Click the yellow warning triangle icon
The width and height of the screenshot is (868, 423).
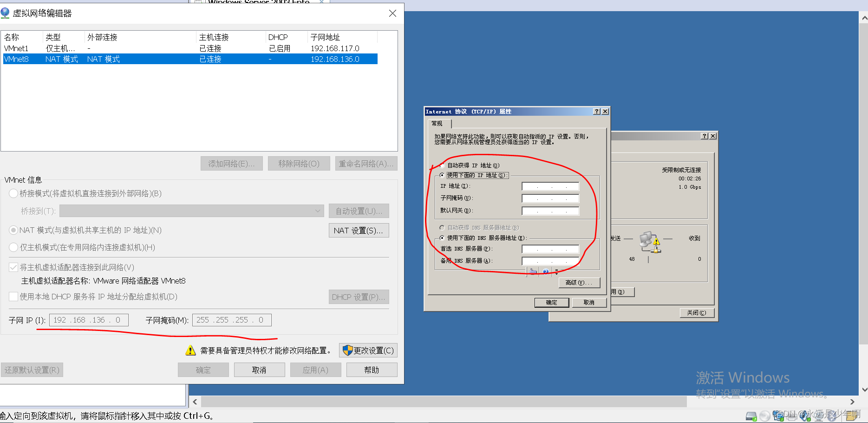[190, 350]
